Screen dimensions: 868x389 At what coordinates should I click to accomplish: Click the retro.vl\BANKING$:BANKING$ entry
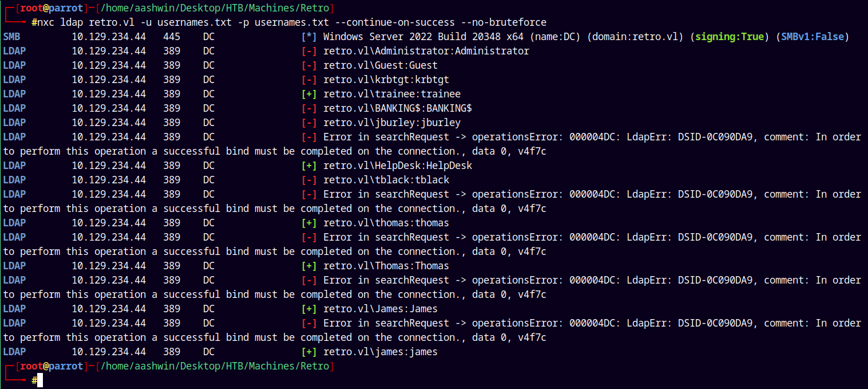[398, 108]
